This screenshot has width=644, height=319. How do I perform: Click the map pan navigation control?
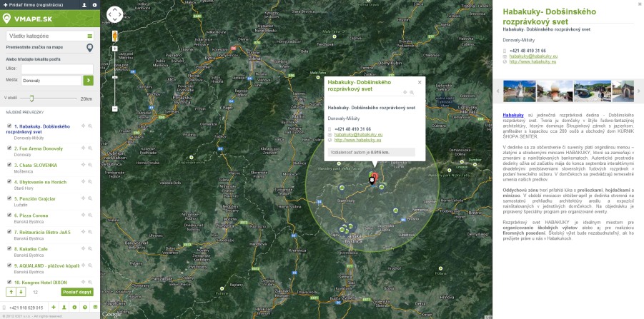coord(114,14)
